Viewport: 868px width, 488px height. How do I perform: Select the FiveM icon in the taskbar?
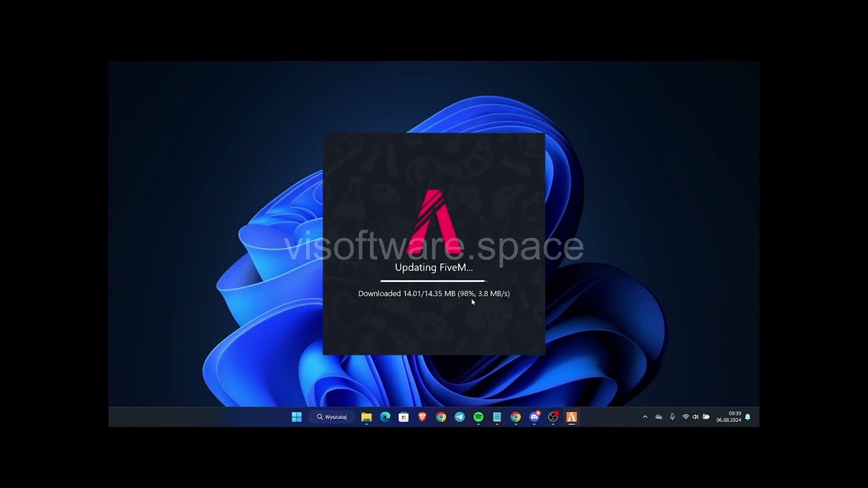572,417
